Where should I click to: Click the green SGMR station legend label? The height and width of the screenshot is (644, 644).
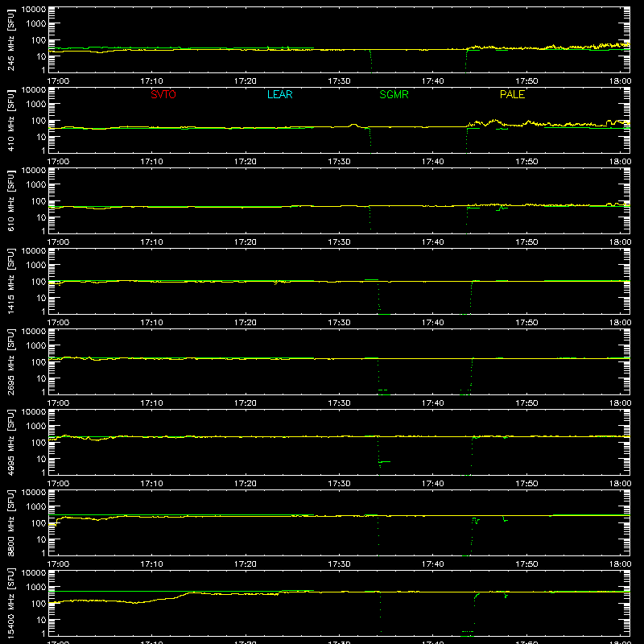pos(394,94)
